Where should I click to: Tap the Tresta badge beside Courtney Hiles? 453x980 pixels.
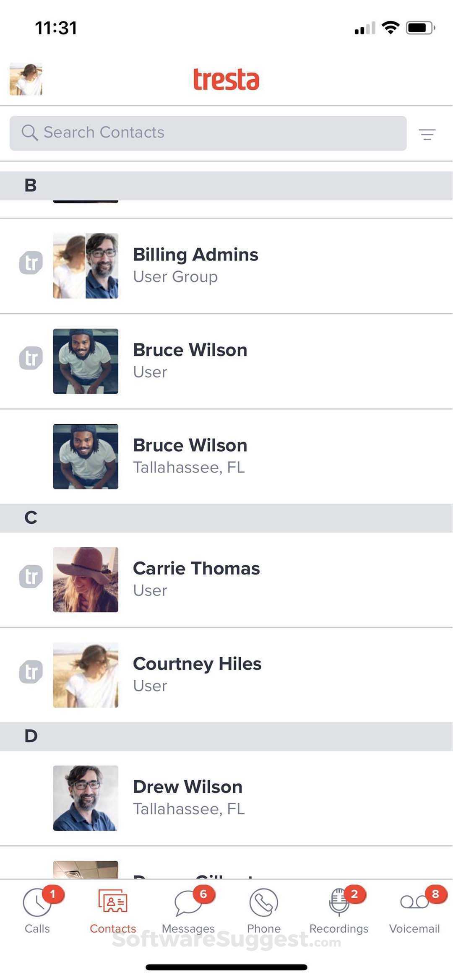[x=31, y=672]
